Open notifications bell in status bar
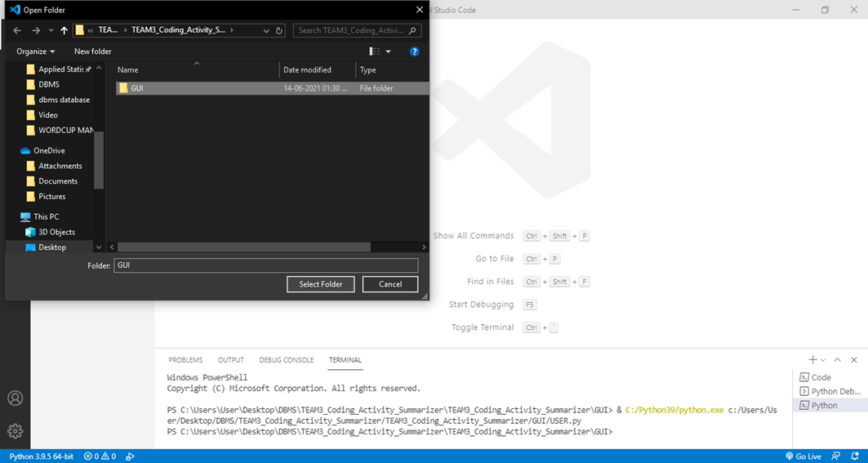868x463 pixels. tap(854, 456)
